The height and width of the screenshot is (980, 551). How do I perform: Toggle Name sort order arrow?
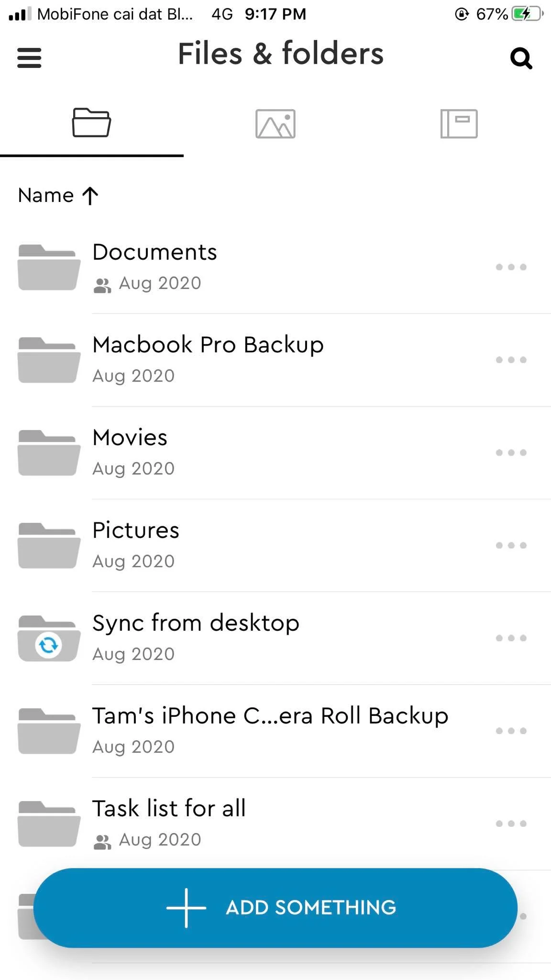tap(90, 196)
